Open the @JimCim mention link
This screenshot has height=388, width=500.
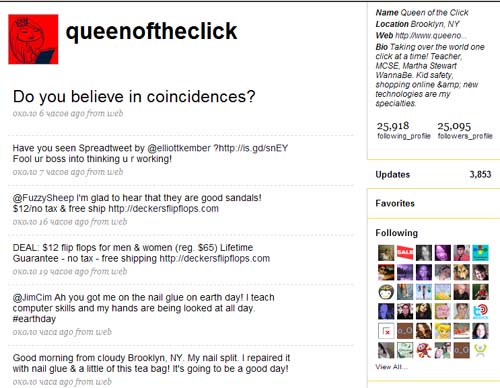tap(32, 297)
